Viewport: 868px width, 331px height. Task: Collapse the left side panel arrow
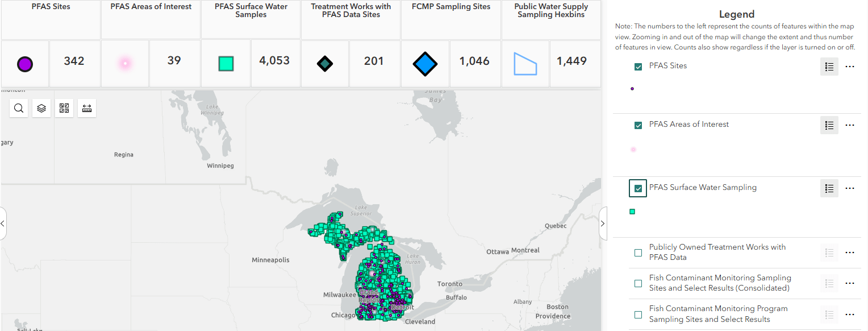tap(3, 224)
